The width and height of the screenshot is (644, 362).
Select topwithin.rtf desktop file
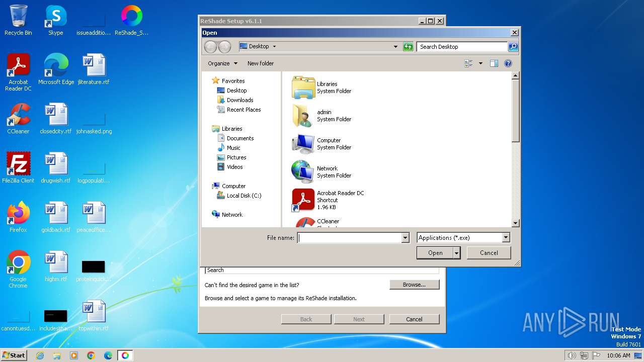point(94,316)
